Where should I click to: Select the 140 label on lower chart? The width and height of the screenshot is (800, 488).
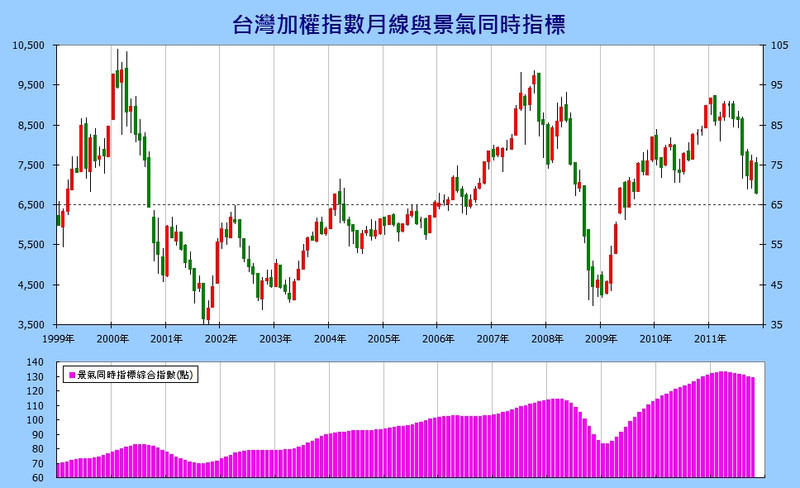(35, 362)
